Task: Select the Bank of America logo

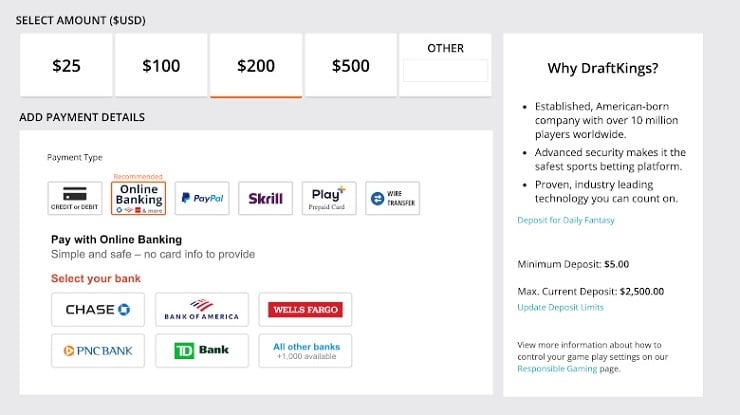Action: (x=202, y=310)
